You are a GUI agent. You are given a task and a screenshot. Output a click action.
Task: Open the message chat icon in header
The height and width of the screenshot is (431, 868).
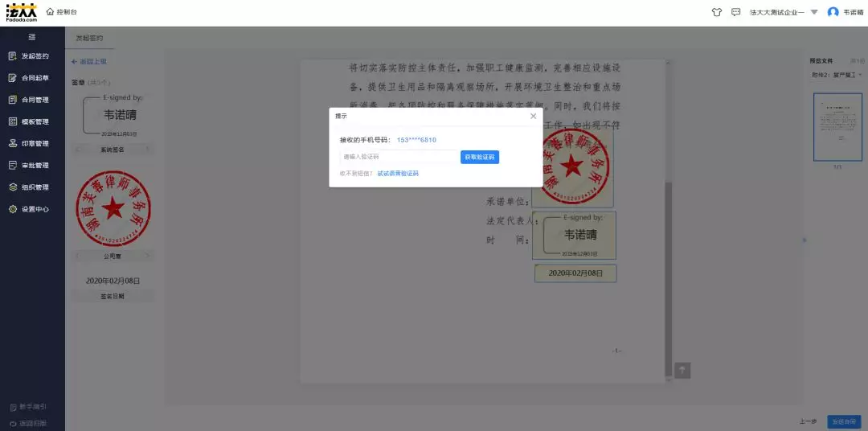tap(736, 12)
